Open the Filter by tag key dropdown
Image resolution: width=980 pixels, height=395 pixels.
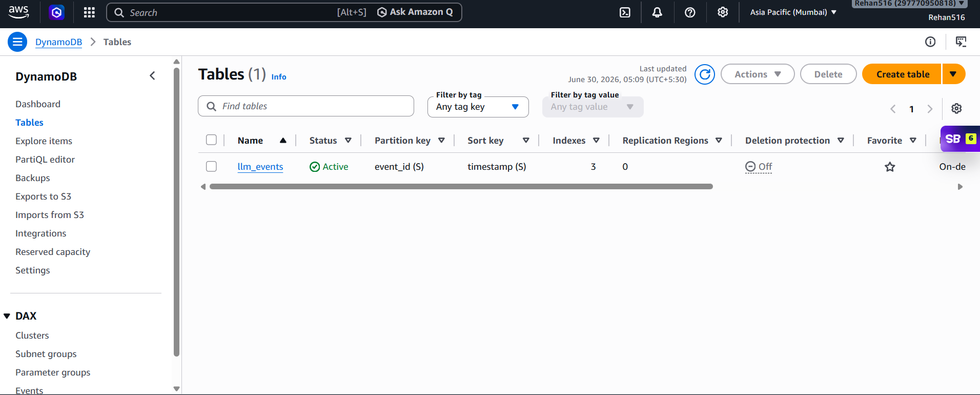coord(478,107)
